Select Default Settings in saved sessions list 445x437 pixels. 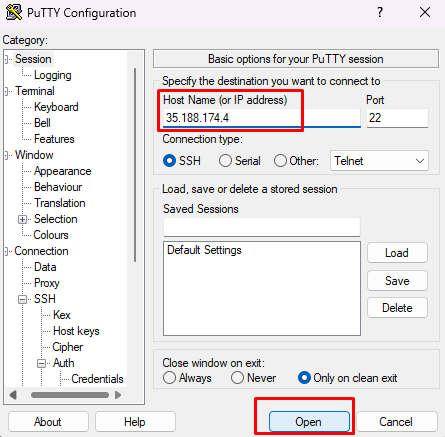[x=204, y=250]
